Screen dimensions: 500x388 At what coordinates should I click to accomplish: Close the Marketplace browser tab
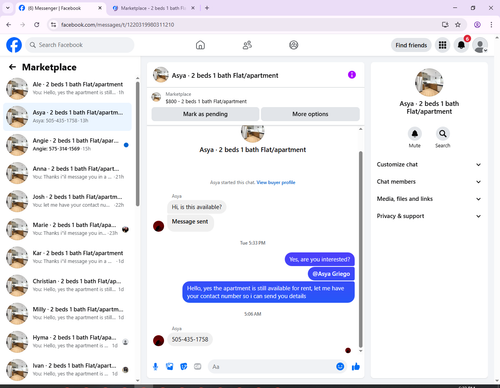[193, 8]
